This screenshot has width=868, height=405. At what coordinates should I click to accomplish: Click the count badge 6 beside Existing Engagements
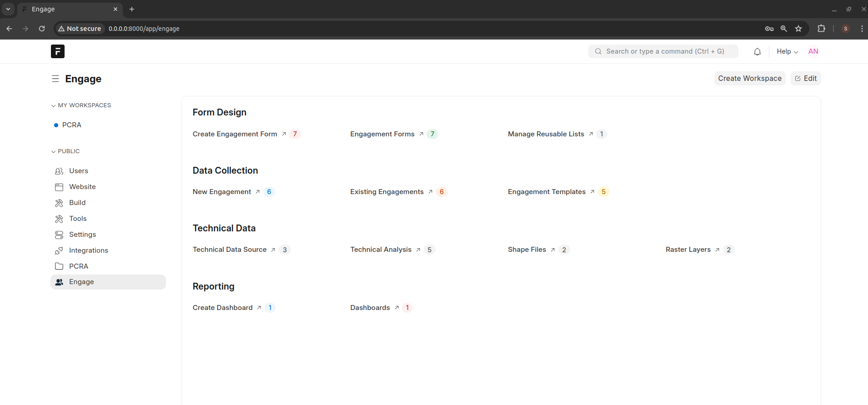[442, 192]
